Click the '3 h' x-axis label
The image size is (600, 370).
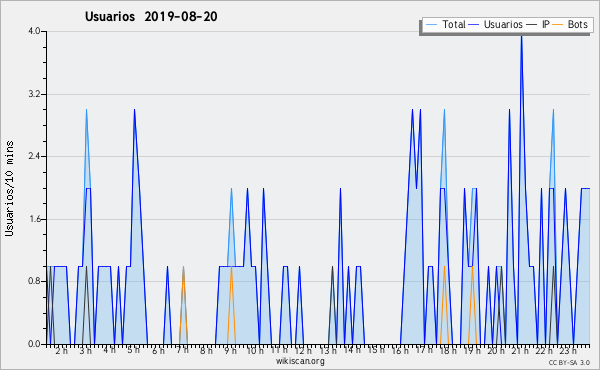point(86,350)
